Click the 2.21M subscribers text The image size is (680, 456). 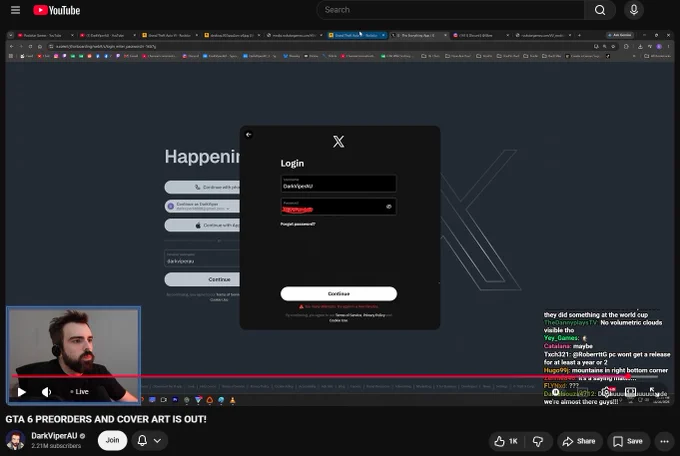click(56, 446)
